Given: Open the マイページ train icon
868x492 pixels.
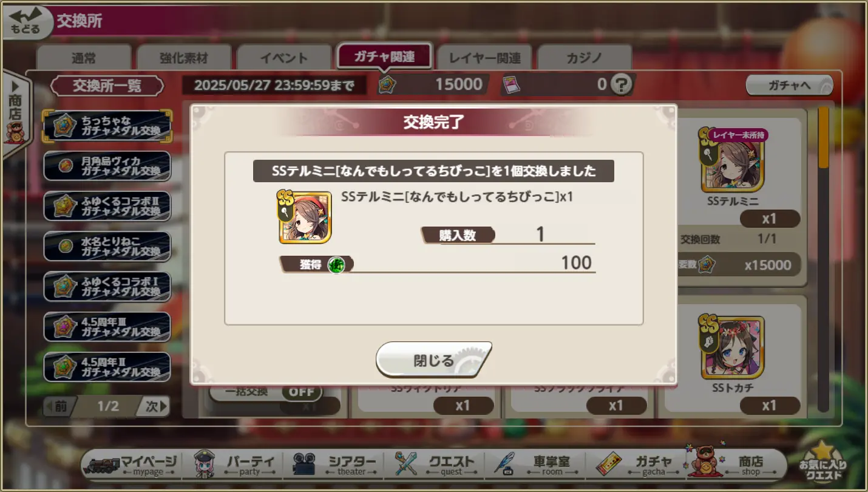Looking at the screenshot, I should [x=104, y=465].
